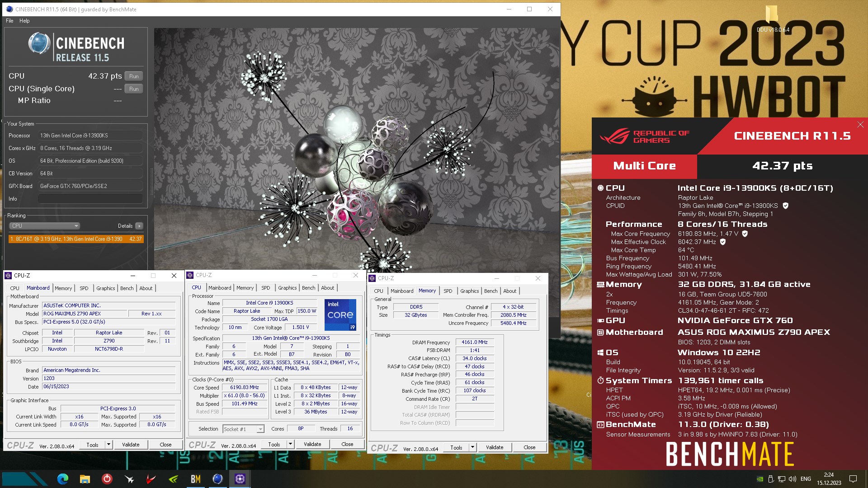
Task: Select Memory tab in CPU-Z CPU window
Action: (x=245, y=288)
